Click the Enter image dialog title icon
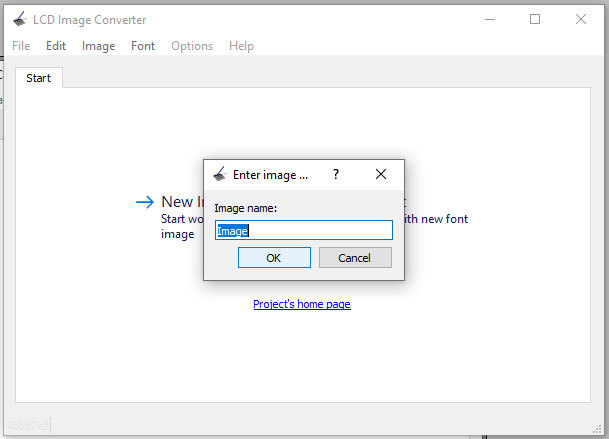This screenshot has height=439, width=609. click(x=220, y=174)
